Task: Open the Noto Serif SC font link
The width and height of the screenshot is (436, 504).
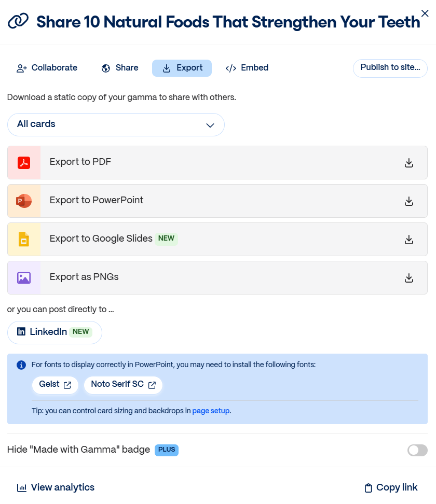Action: (x=123, y=385)
